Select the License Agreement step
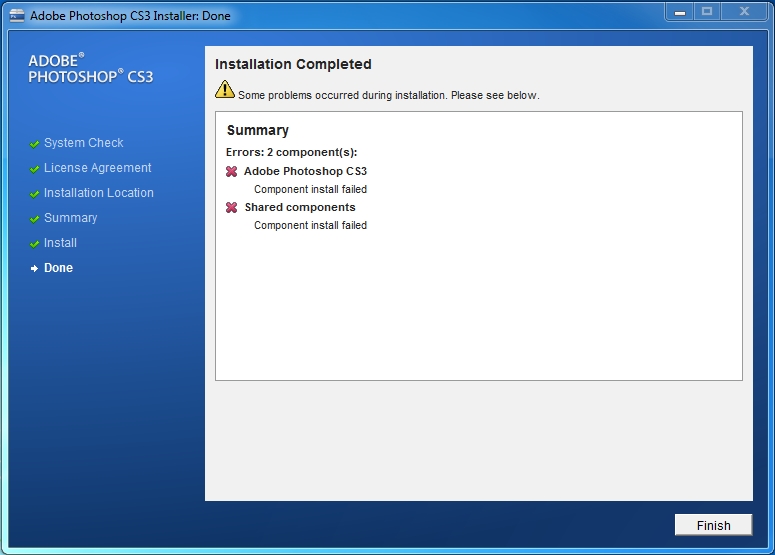The width and height of the screenshot is (775, 555). tap(97, 168)
